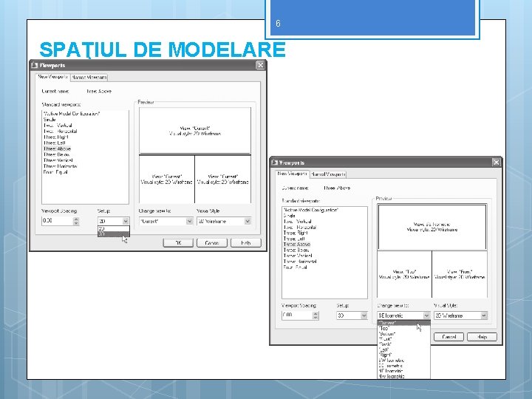Choose *Left* from open view list
The width and height of the screenshot is (532, 399).
coord(403,349)
